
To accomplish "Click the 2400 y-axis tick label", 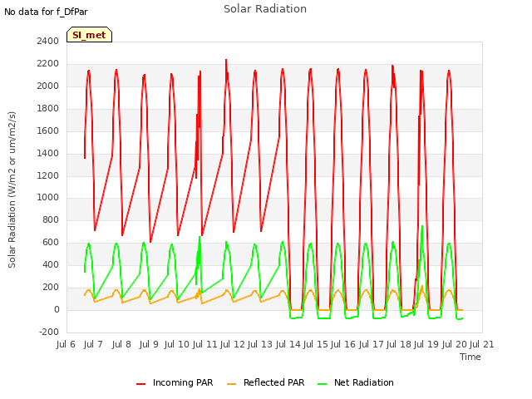I will pyautogui.click(x=48, y=41).
